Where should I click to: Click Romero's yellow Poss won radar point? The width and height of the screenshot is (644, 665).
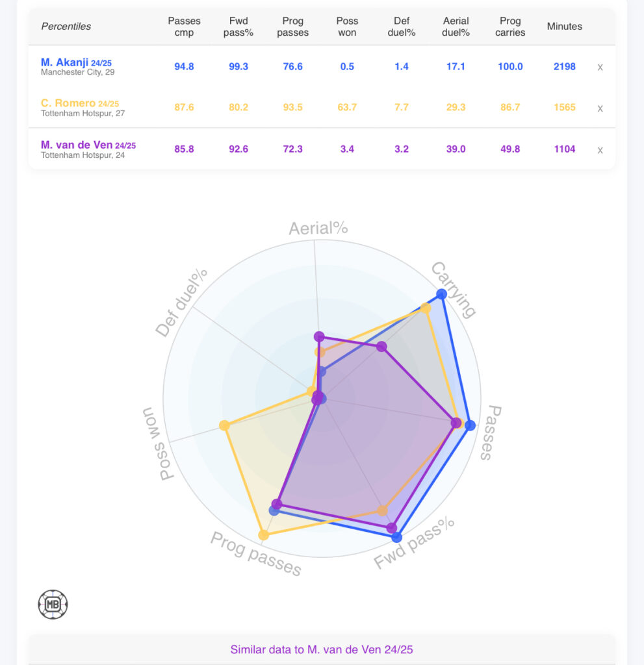click(x=224, y=425)
